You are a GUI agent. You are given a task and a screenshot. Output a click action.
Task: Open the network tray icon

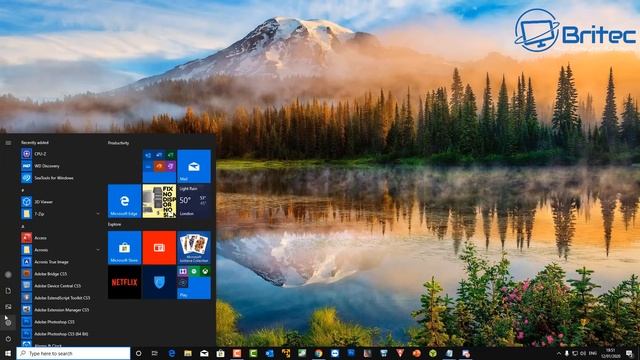[575, 353]
